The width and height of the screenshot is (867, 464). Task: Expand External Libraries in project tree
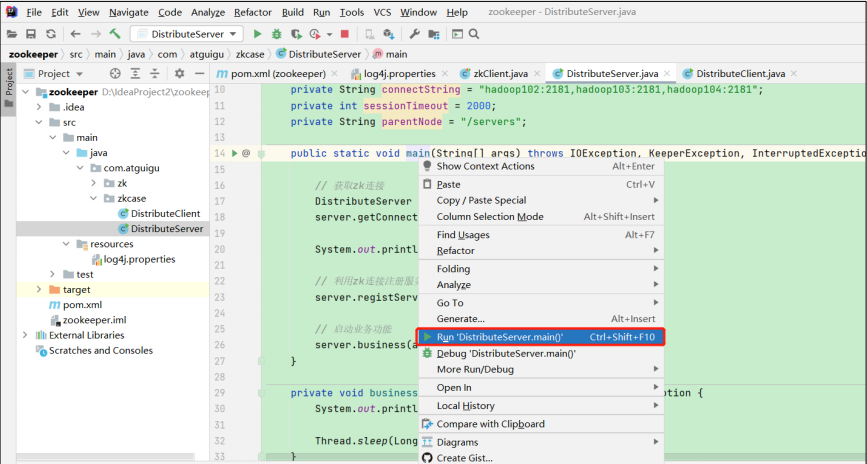[26, 335]
